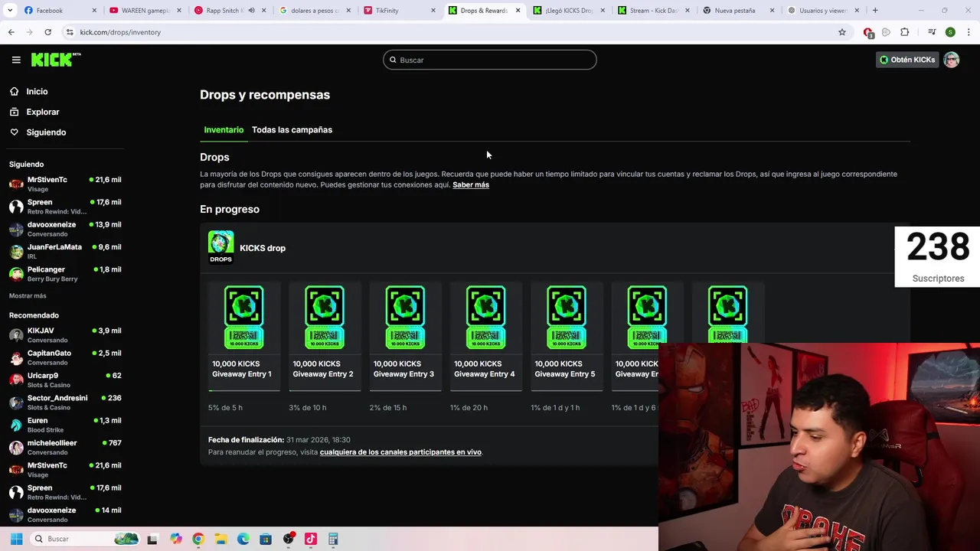Open a new browser tab

coord(875,11)
